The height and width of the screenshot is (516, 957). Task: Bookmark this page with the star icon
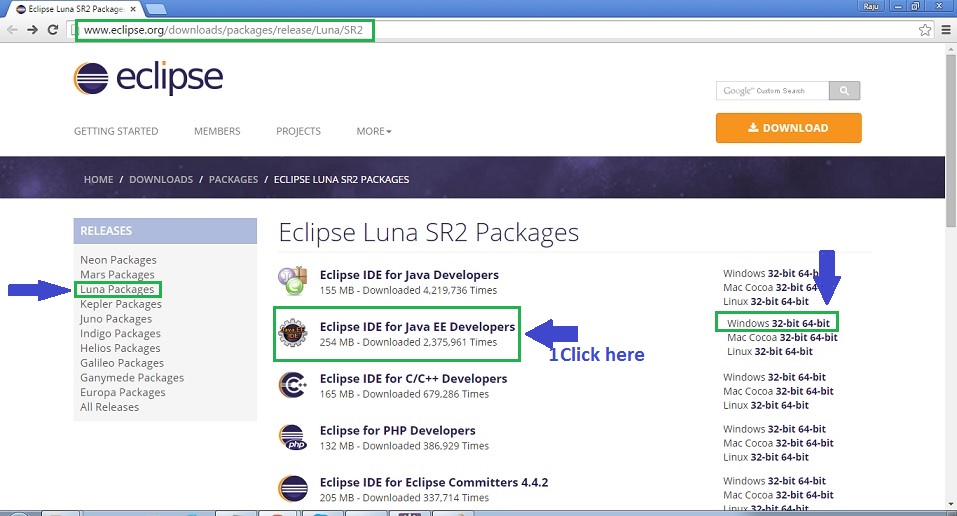click(925, 30)
